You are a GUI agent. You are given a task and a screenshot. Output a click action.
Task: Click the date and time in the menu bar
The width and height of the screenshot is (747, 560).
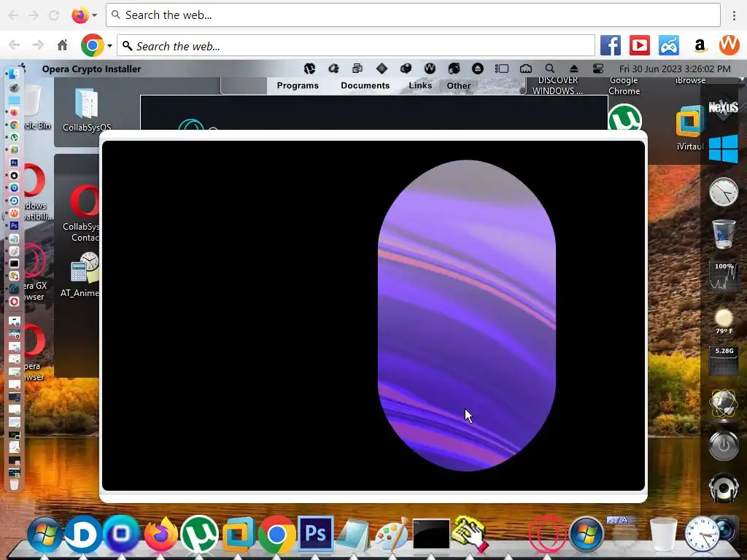tap(675, 69)
